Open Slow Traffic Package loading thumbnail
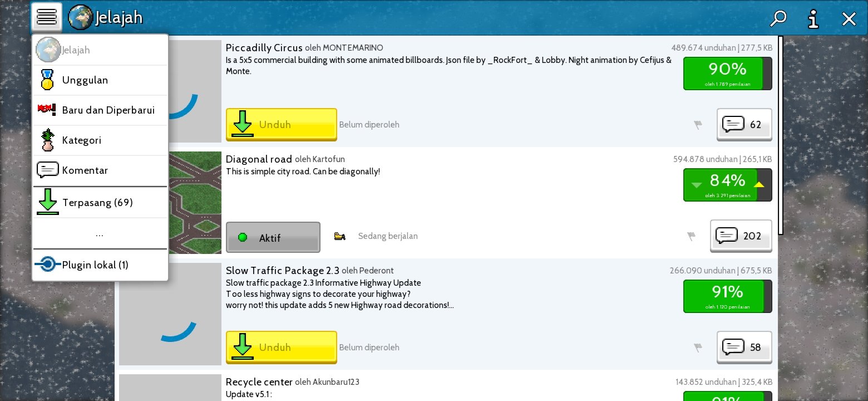The image size is (868, 401). point(170,314)
